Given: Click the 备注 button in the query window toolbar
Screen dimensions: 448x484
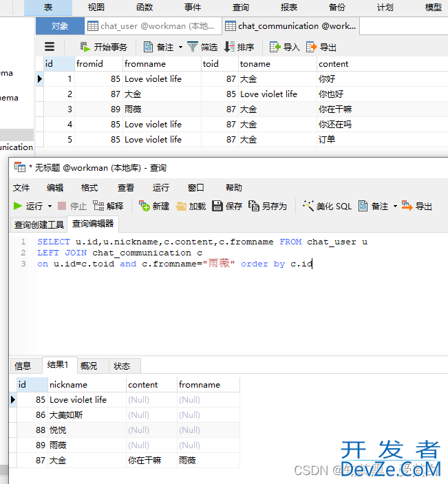Looking at the screenshot, I should point(373,206).
